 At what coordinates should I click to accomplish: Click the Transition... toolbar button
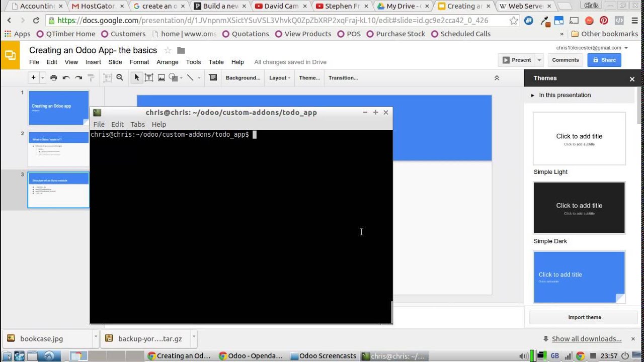(343, 78)
